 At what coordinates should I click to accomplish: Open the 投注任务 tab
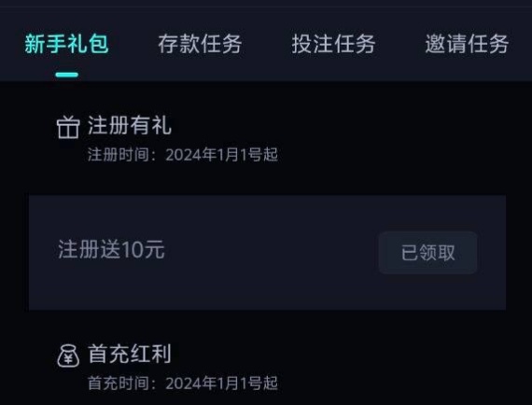(x=333, y=44)
